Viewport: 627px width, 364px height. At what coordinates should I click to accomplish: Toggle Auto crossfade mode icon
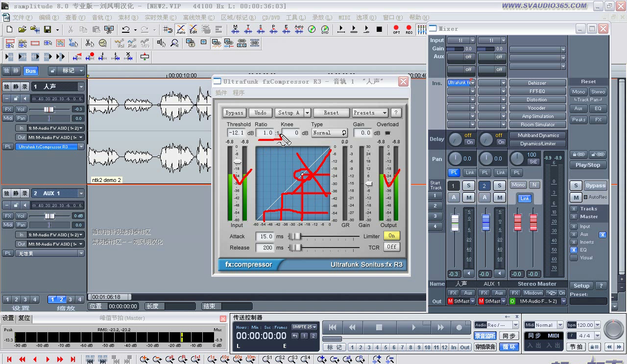pyautogui.click(x=181, y=30)
